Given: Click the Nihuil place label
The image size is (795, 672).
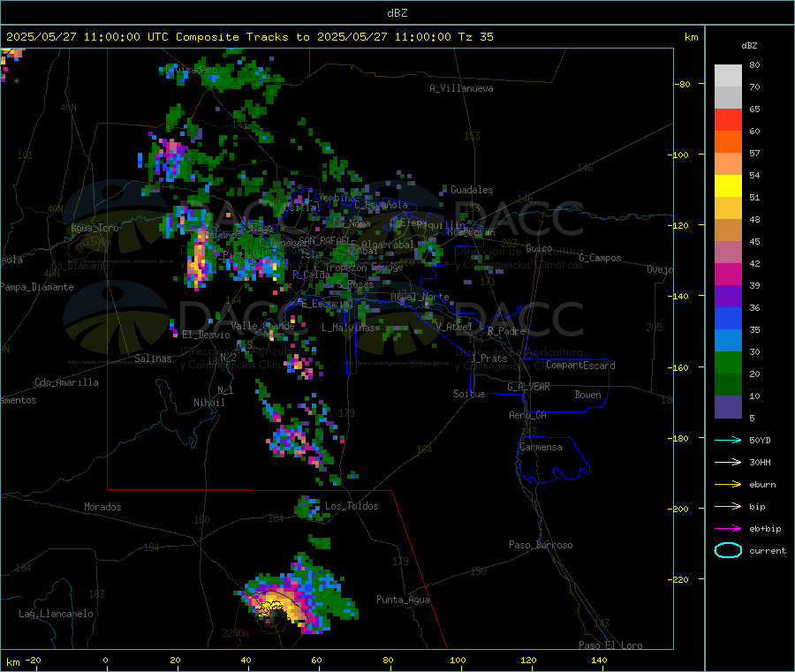Looking at the screenshot, I should click(208, 403).
